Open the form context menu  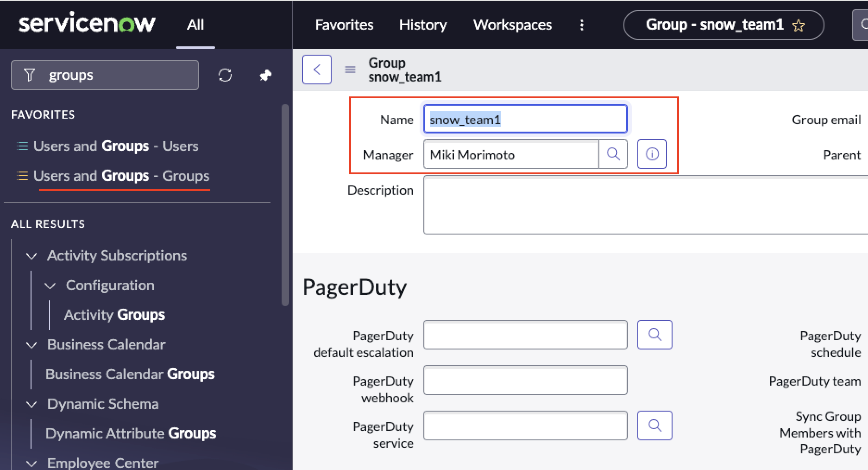[350, 69]
